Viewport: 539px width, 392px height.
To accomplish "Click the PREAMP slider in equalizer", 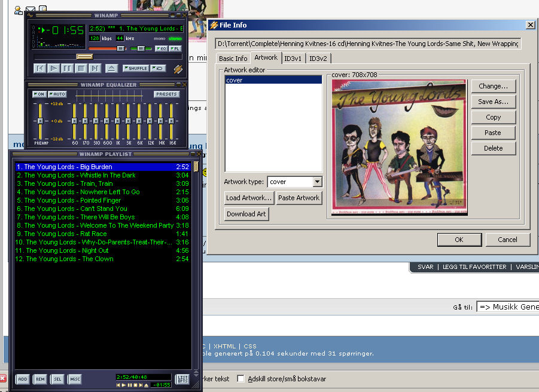I will pyautogui.click(x=40, y=121).
